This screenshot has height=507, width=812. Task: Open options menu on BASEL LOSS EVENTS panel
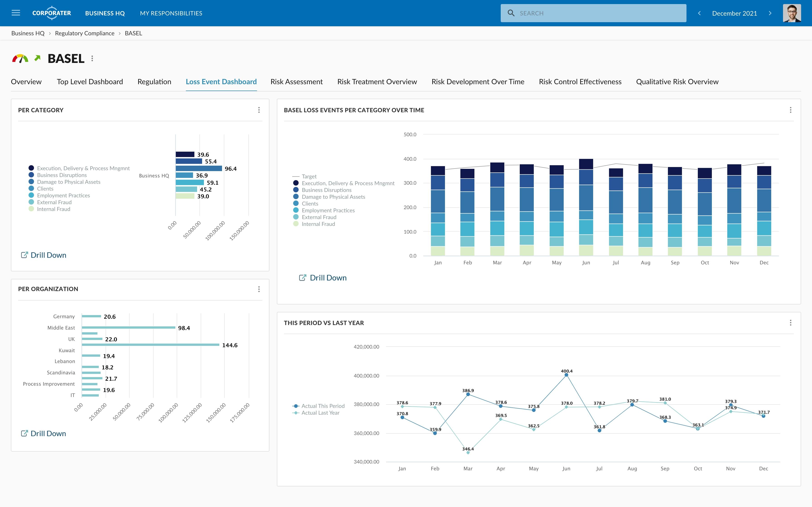pyautogui.click(x=791, y=110)
